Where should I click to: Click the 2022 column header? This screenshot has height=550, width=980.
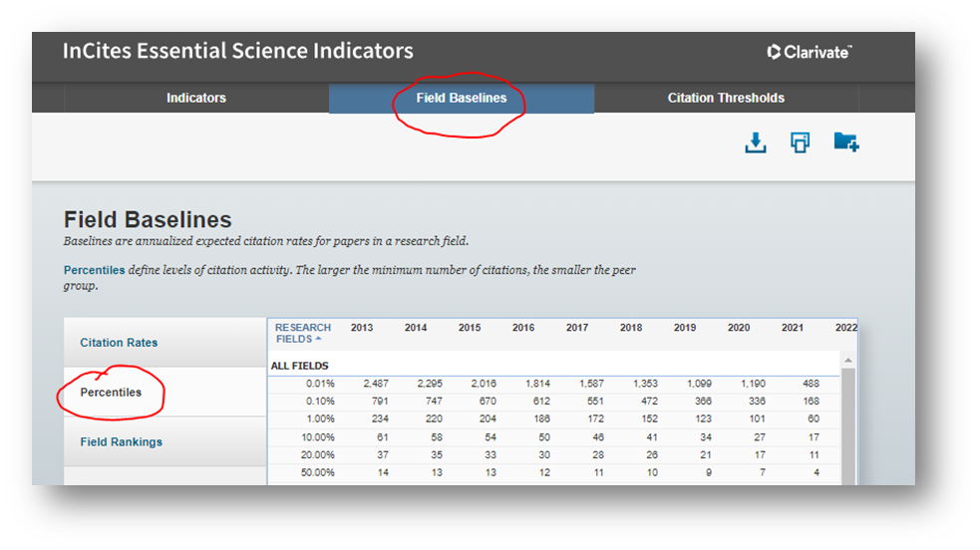(x=845, y=328)
